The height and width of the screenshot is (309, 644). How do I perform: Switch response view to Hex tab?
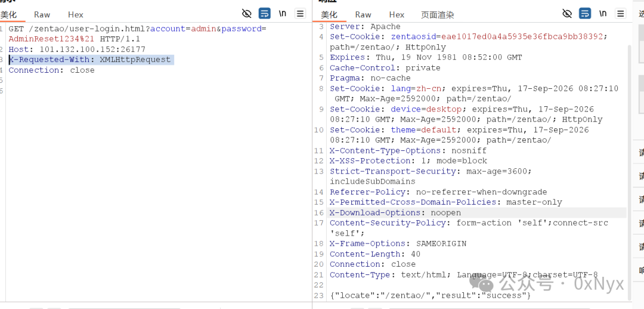point(397,15)
